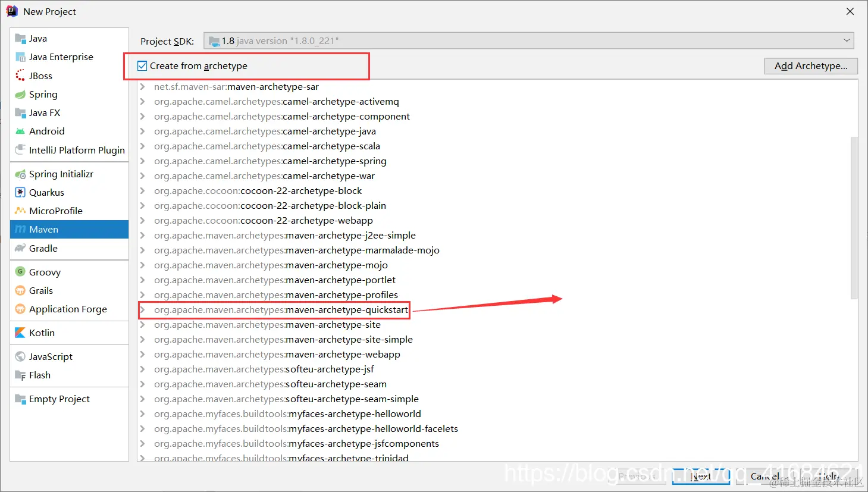Viewport: 868px width, 492px height.
Task: Select camel-archetype-component row
Action: pos(497,116)
